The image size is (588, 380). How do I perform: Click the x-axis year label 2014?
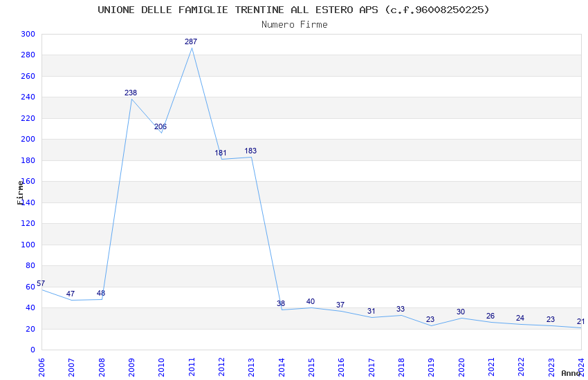282,368
